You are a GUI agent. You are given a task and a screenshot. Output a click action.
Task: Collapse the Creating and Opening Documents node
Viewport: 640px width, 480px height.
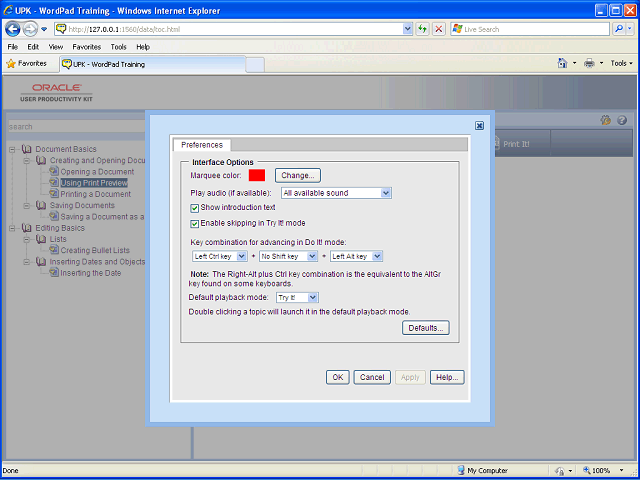27,161
